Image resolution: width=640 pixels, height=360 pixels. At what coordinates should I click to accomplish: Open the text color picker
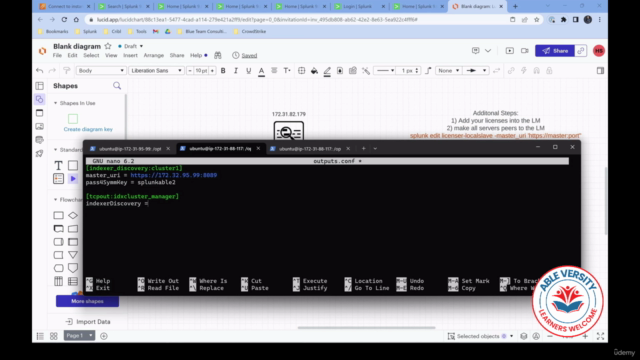(261, 71)
